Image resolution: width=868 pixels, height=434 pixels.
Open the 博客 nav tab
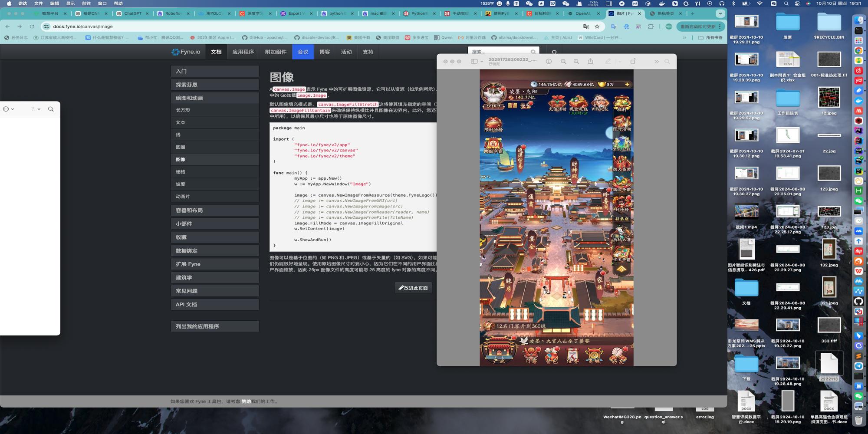[x=325, y=52]
